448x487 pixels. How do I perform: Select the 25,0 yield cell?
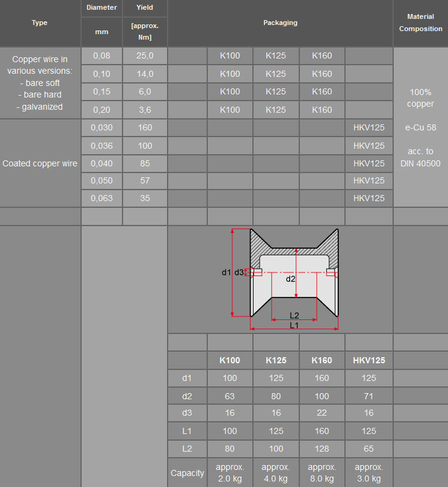point(145,56)
